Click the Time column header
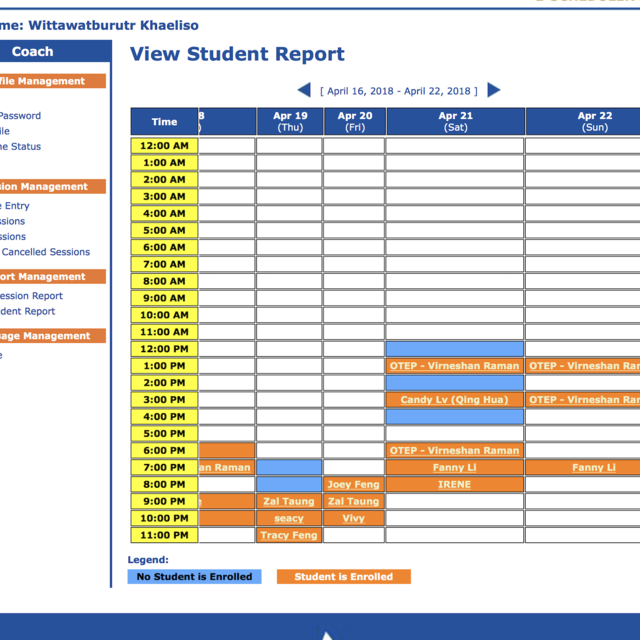Image resolution: width=640 pixels, height=640 pixels. [164, 121]
